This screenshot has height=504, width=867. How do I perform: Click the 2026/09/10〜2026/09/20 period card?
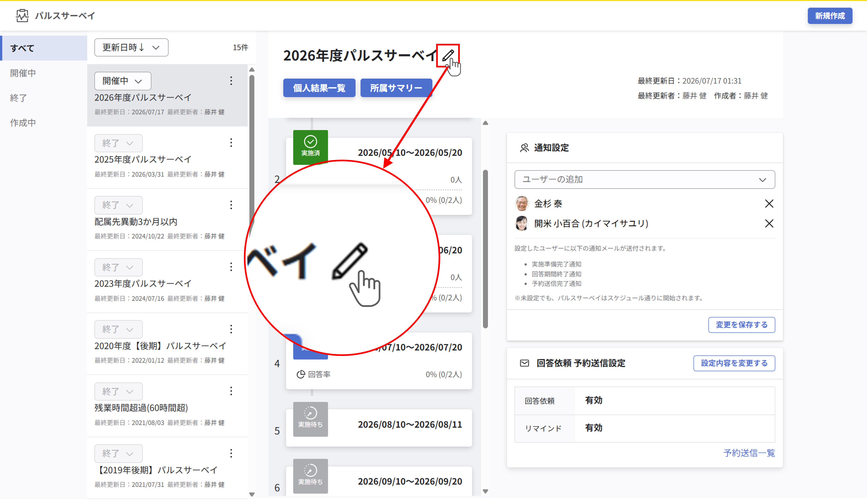[x=379, y=481]
